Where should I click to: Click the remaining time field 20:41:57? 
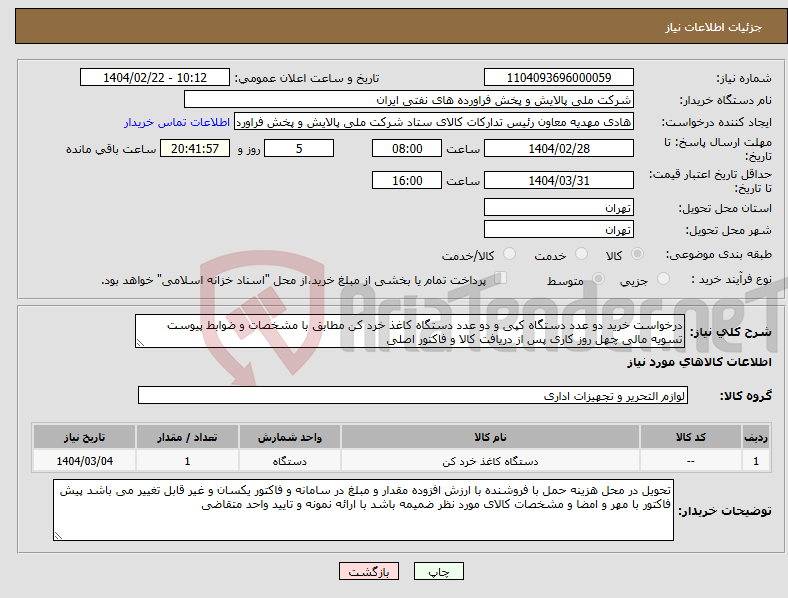(195, 148)
